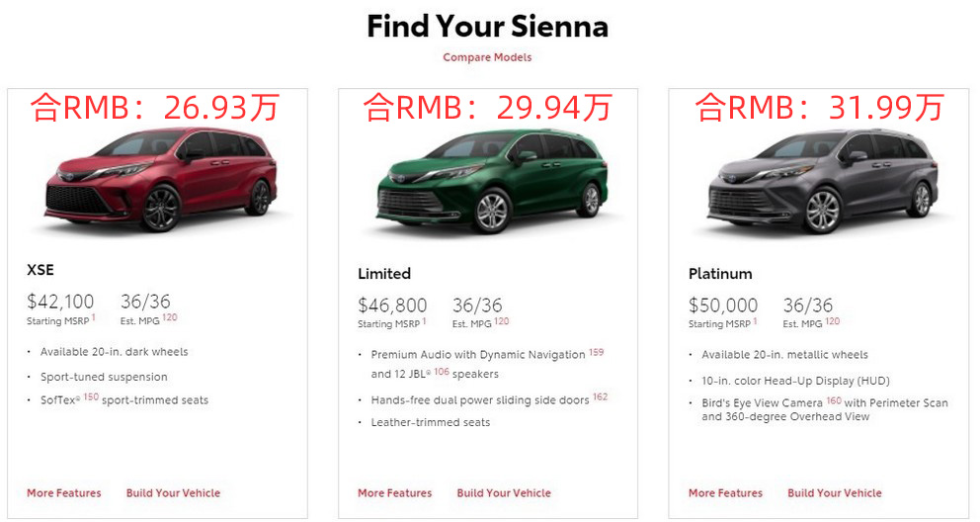Click the $42,100 starting MSRP price
This screenshot has height=522, width=980.
pos(60,303)
